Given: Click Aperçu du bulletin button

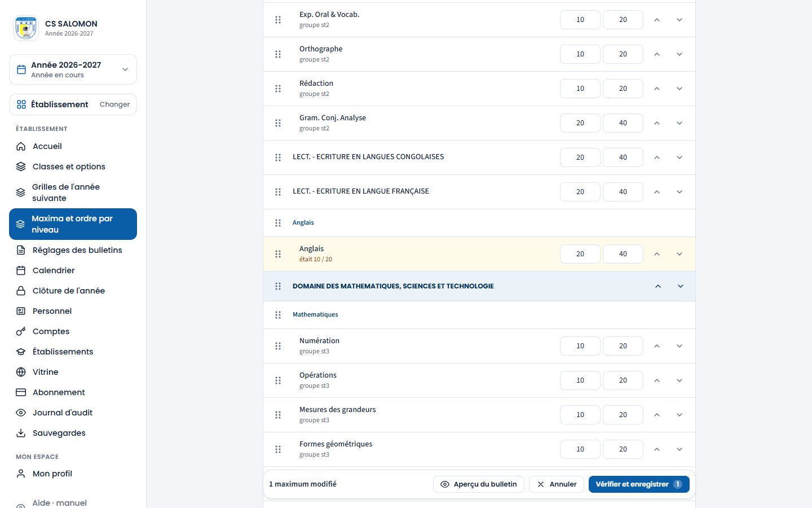Looking at the screenshot, I should (x=479, y=484).
